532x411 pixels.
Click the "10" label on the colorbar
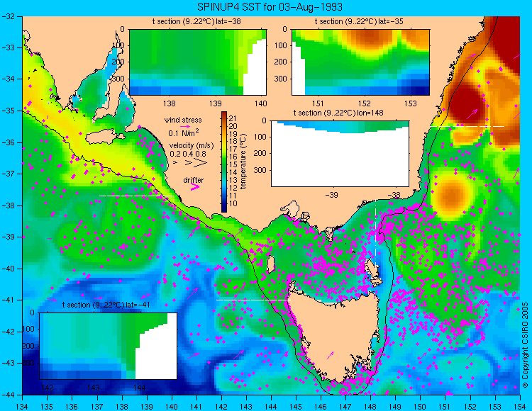click(x=233, y=203)
